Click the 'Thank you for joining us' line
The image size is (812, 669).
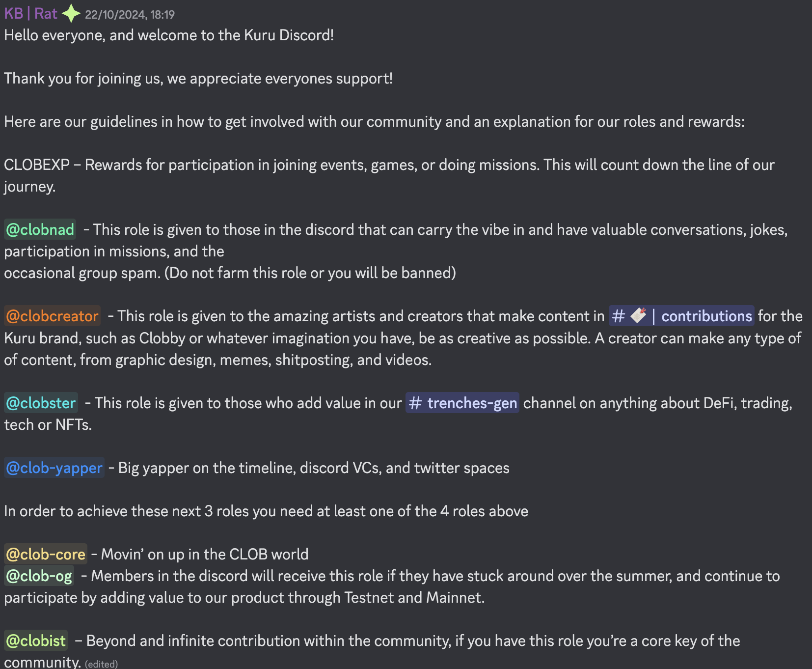(x=198, y=79)
